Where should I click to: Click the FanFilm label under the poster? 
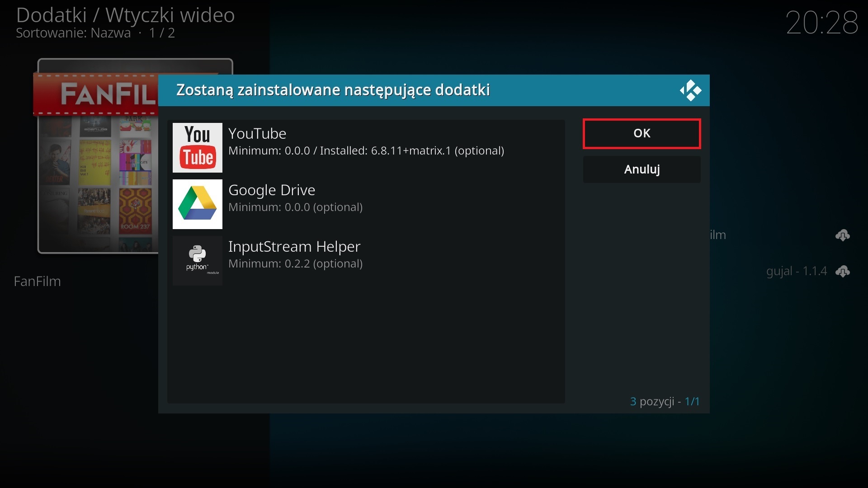[x=38, y=282]
